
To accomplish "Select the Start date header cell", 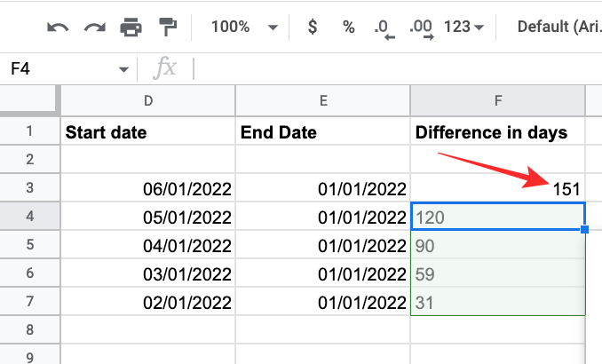I will tap(148, 133).
